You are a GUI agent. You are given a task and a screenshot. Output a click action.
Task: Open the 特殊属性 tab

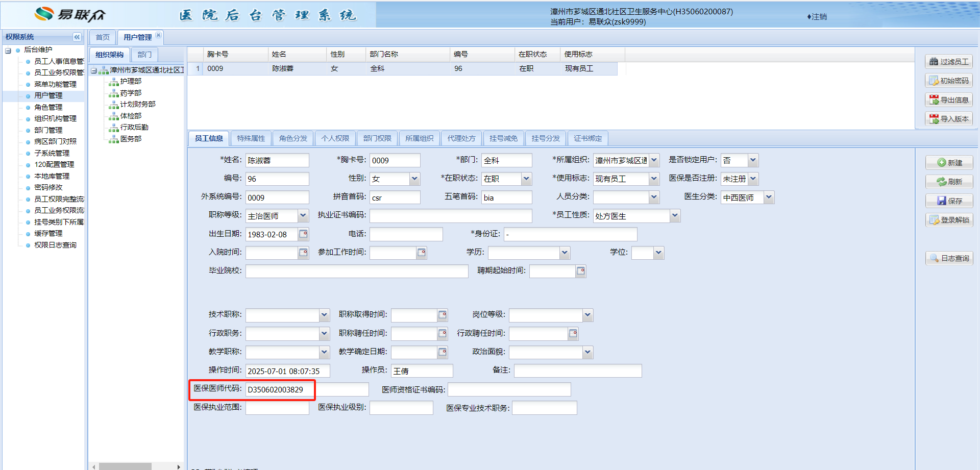(x=251, y=138)
